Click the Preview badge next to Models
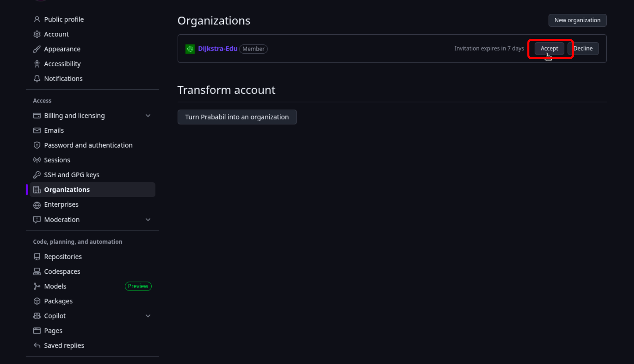 click(138, 286)
